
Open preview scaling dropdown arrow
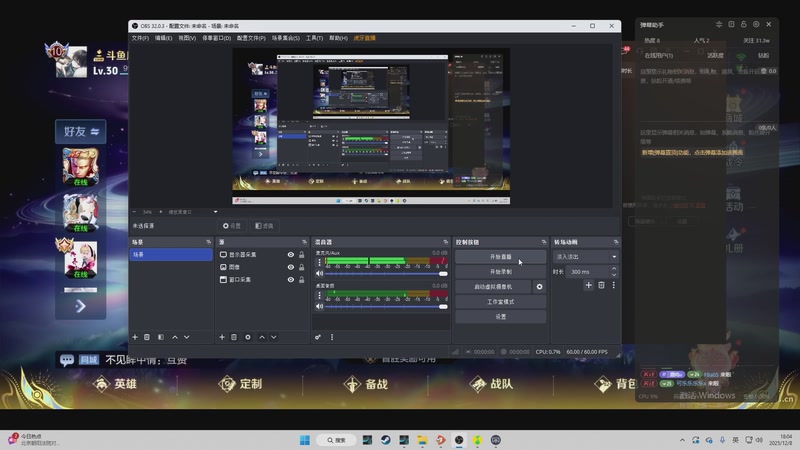pos(215,212)
